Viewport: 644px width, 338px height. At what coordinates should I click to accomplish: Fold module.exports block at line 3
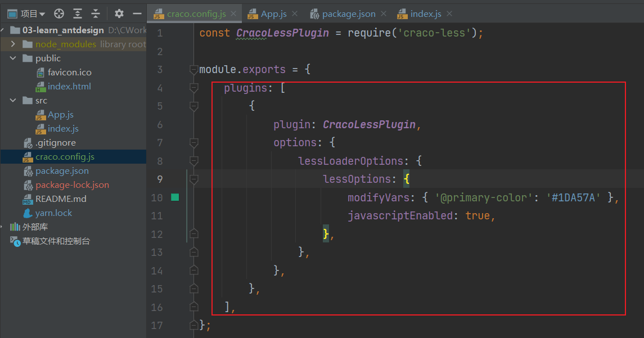click(194, 70)
